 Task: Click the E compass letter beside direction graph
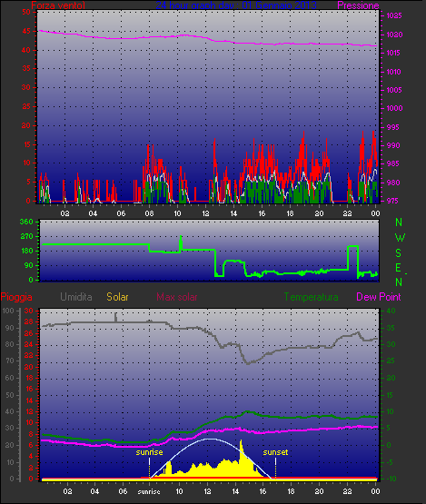click(398, 268)
